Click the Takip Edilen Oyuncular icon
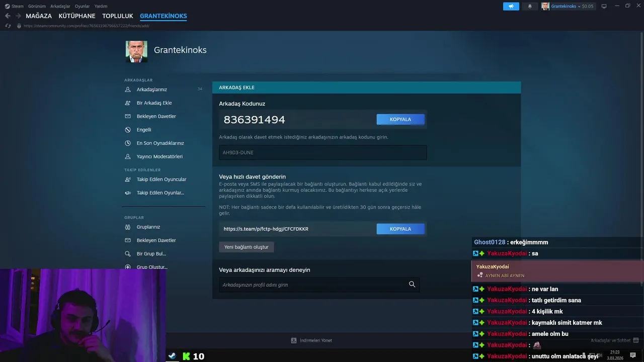This screenshot has width=644, height=362. coord(127,179)
